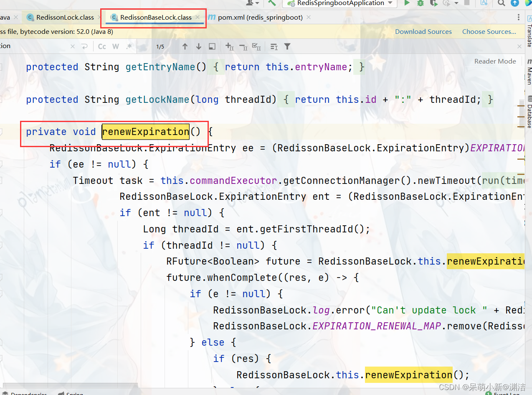Viewport: 532px width, 395px height.
Task: Open the pom.xml (redis_springboot) tab
Action: click(260, 18)
